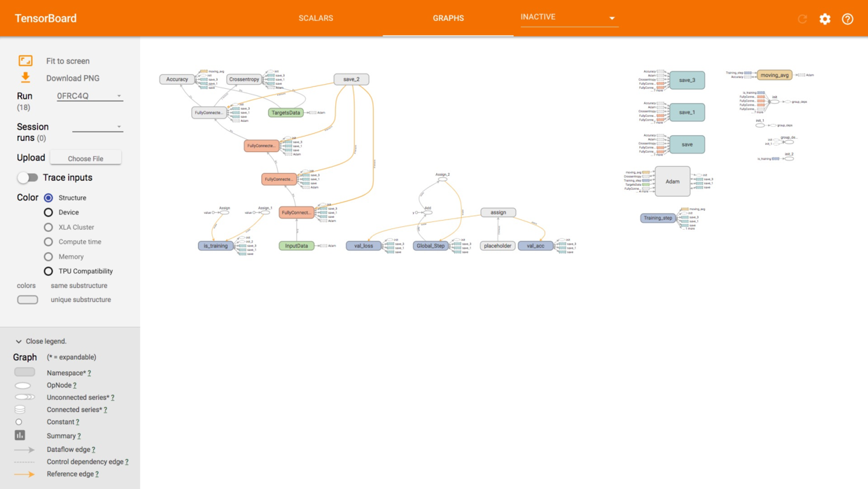Click the Fit to screen icon
Viewport: 868px width, 489px height.
[x=25, y=61]
